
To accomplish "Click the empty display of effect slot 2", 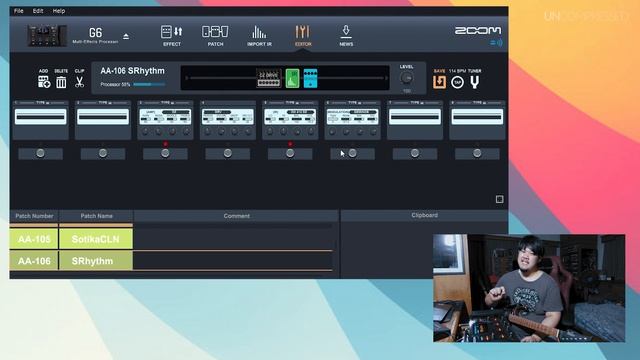I will click(103, 117).
